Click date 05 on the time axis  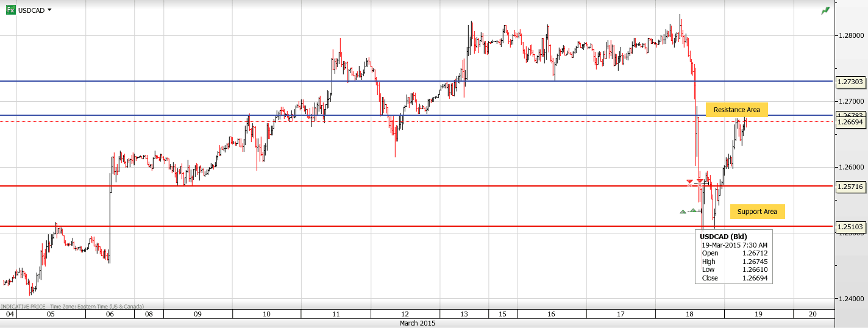click(x=51, y=314)
